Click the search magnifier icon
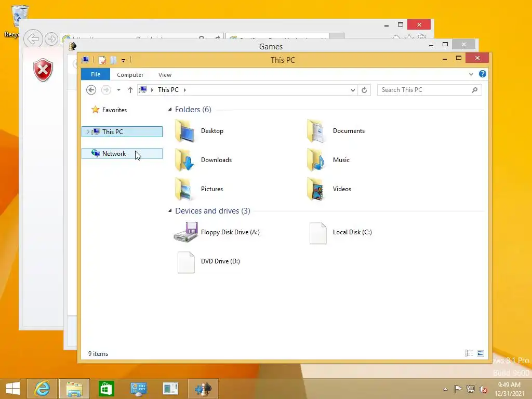Viewport: 532px width, 399px height. [x=475, y=90]
